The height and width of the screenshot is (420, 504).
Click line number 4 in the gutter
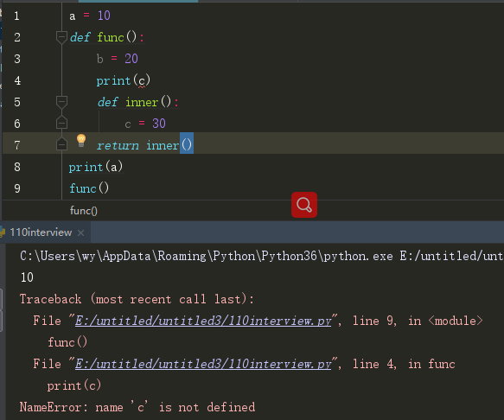click(x=17, y=80)
